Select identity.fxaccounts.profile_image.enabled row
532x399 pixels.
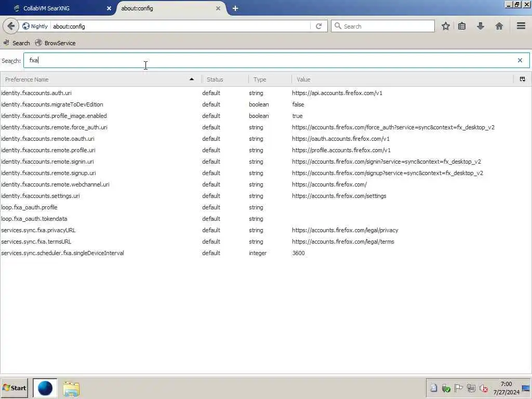tap(265, 116)
